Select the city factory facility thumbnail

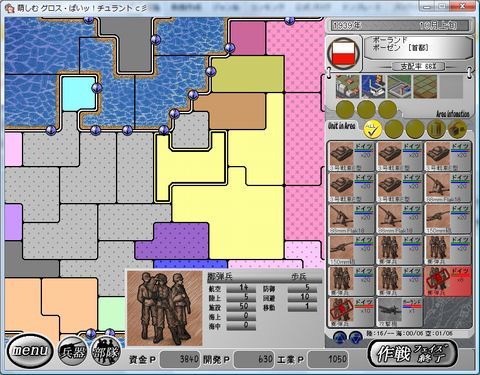(x=347, y=87)
